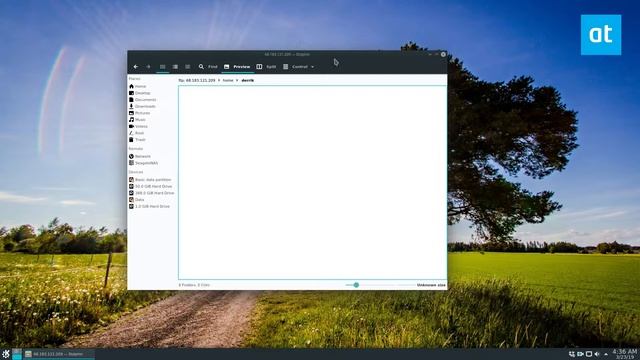Switch to Icons view mode
Viewport: 640px width, 360px height.
click(x=162, y=67)
